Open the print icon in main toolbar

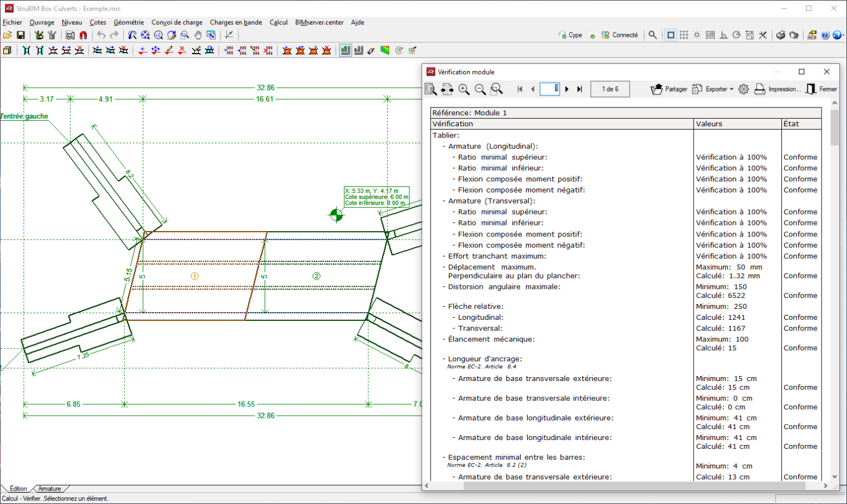pyautogui.click(x=781, y=35)
